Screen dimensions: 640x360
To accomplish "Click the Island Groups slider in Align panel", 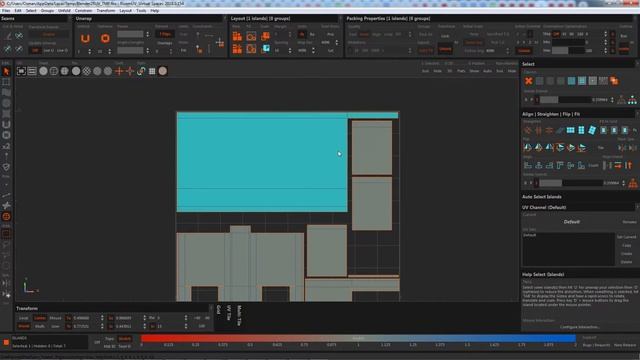I will tap(571, 183).
